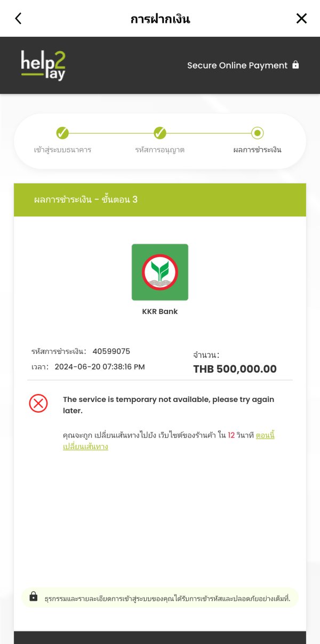This screenshot has width=320, height=644.
Task: Tap the back arrow in header
Action: (18, 19)
